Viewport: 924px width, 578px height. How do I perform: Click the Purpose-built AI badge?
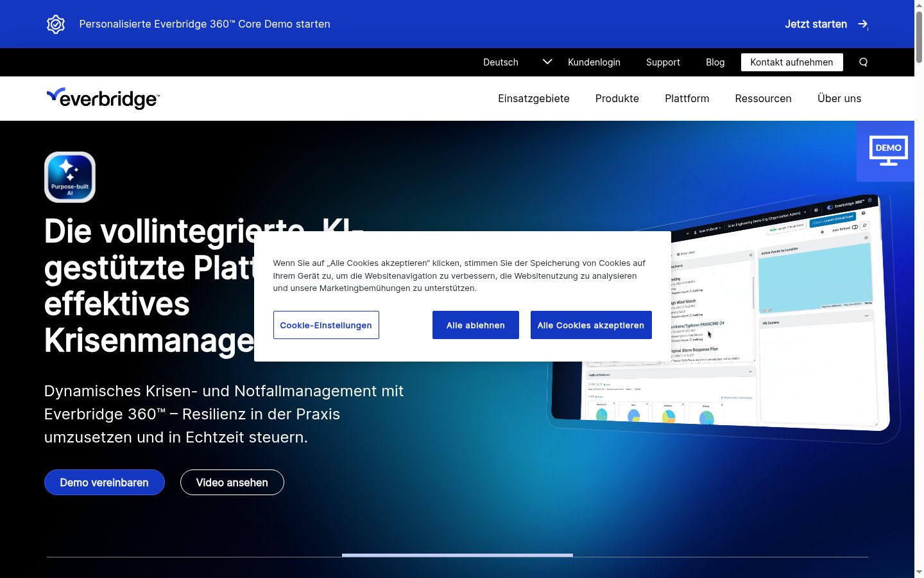tap(70, 177)
